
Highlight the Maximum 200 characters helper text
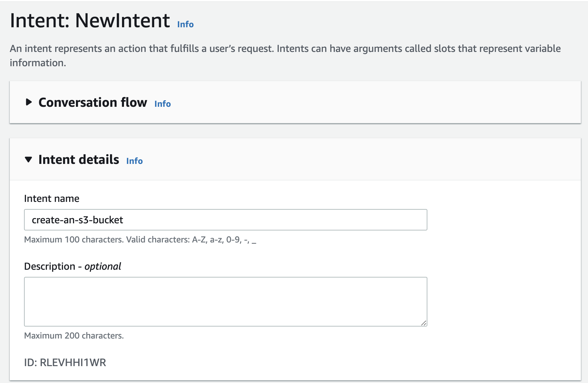click(x=73, y=336)
